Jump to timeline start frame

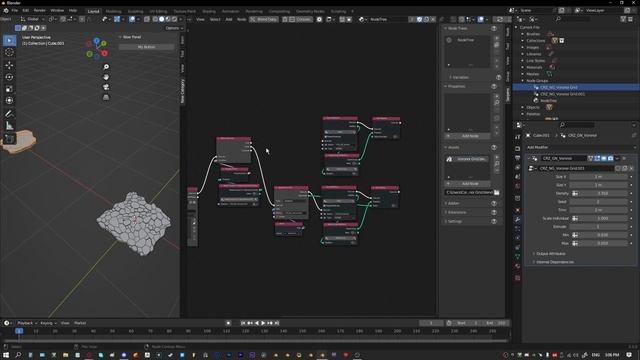tap(243, 323)
